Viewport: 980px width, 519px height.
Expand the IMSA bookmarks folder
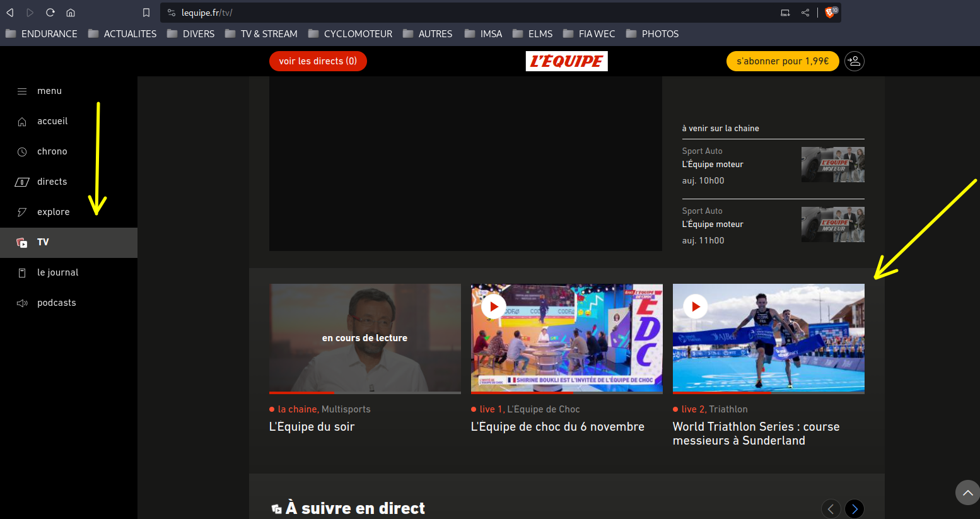point(484,34)
